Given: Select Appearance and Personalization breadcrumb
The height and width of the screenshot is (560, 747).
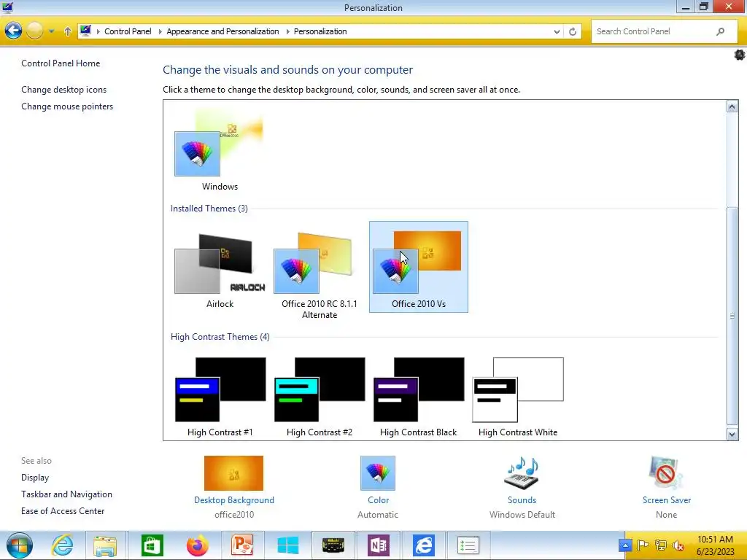Looking at the screenshot, I should tap(222, 31).
